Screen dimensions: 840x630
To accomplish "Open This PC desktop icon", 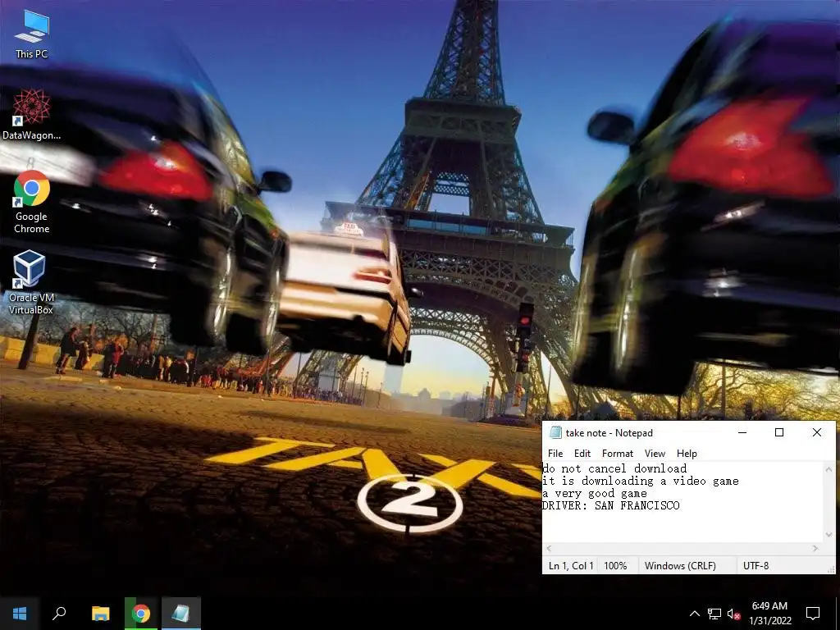I will tap(32, 33).
